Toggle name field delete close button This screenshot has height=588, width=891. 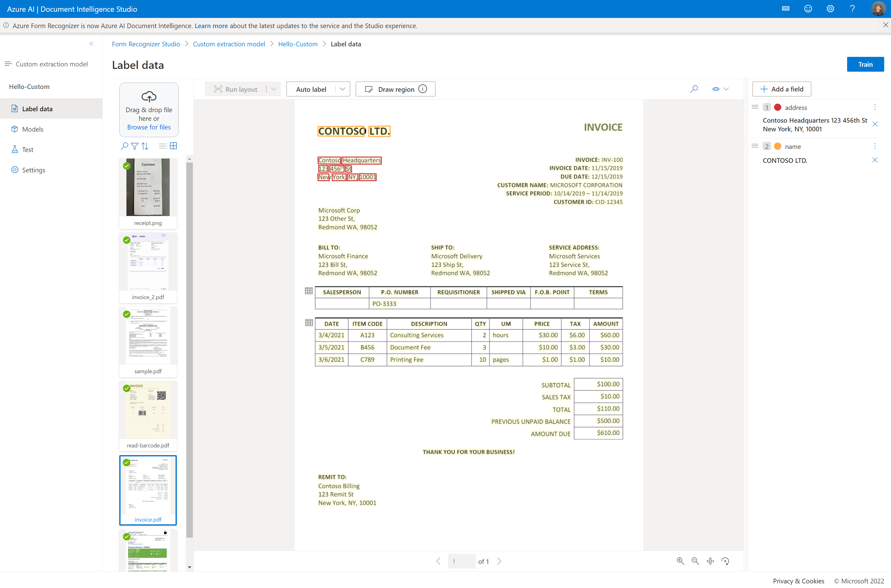pos(875,160)
